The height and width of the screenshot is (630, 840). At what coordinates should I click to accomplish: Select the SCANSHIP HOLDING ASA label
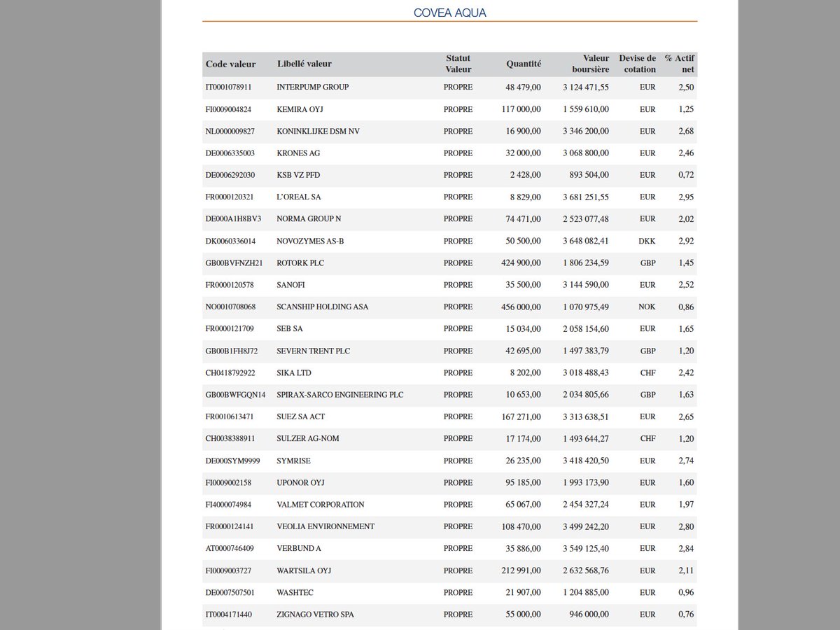[323, 307]
